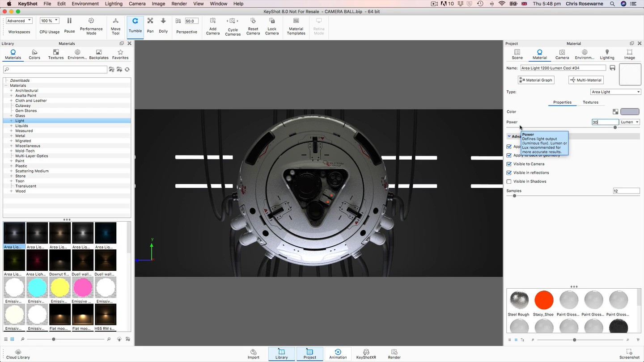Open the Area Light type dropdown
This screenshot has width=644, height=362.
tap(615, 92)
